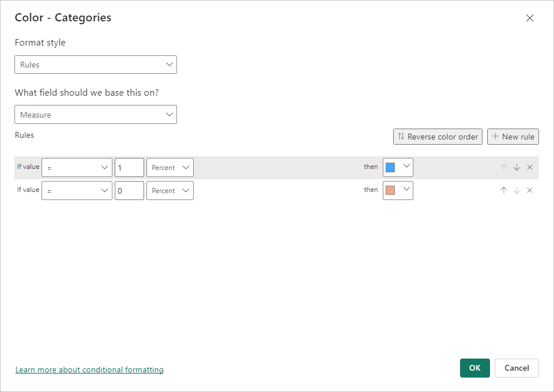Click blue color swatch in first rule
554x392 pixels.
click(390, 167)
